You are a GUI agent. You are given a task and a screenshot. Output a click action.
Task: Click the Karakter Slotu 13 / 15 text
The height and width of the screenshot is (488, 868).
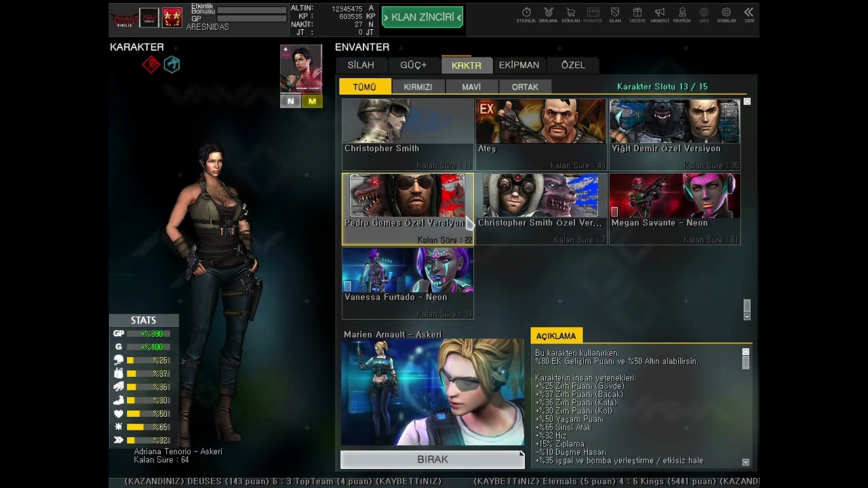coord(663,87)
